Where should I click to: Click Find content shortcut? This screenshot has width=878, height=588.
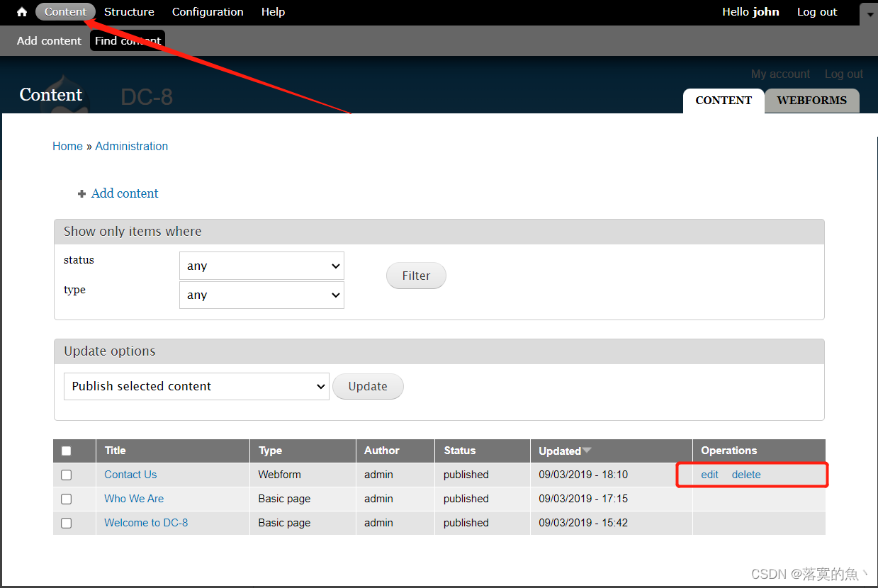point(128,41)
